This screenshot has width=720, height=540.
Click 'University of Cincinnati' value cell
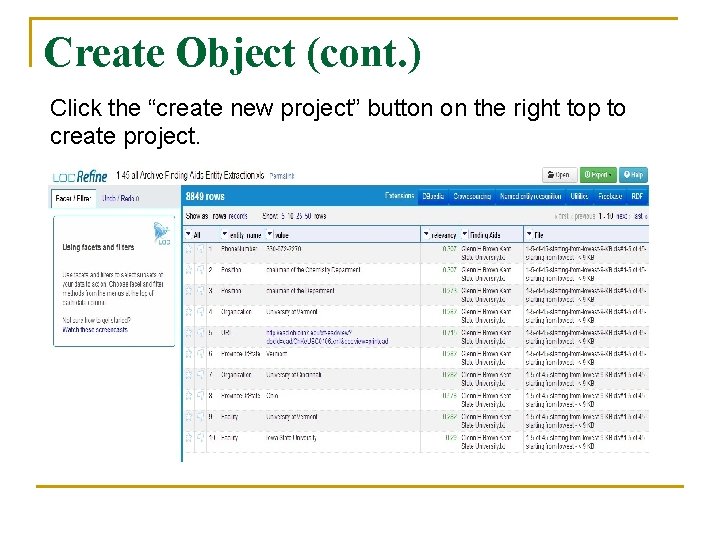point(294,375)
